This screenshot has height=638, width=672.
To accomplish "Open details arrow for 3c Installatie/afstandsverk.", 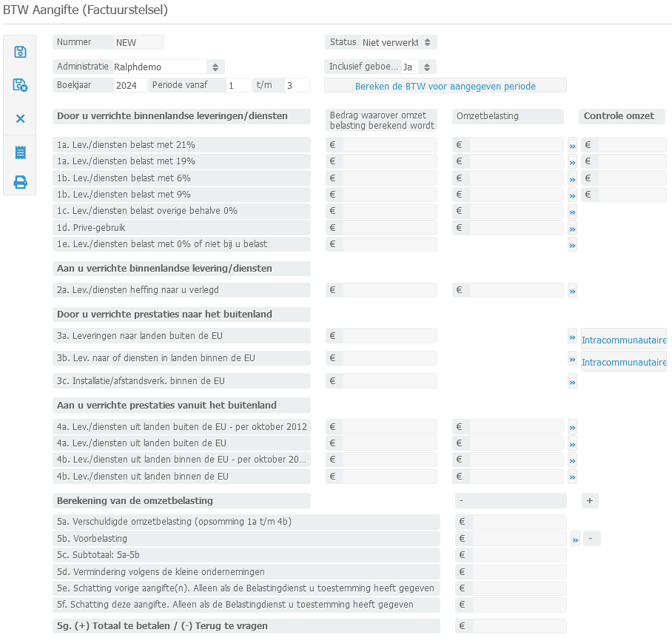I will [572, 383].
